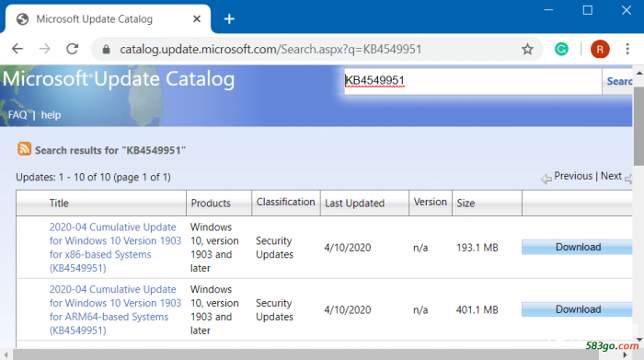
Task: Bookmark this page with the star icon
Action: [x=527, y=50]
